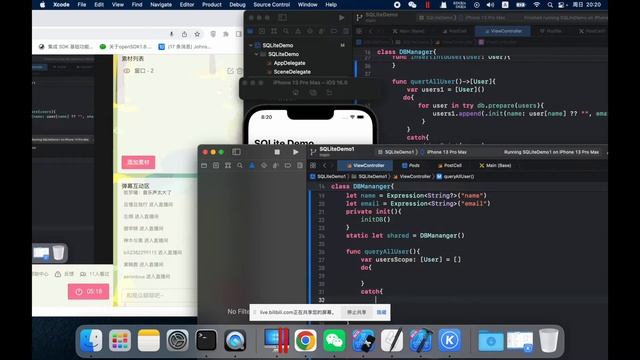640x360 pixels.
Task: Click the pink 添加素材 button in browser
Action: [138, 162]
